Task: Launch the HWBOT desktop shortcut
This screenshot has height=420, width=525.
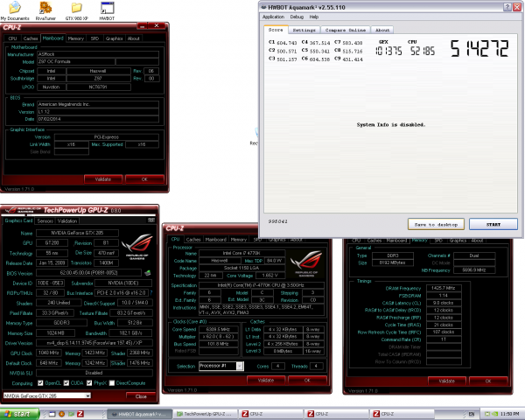Action: 107,8
